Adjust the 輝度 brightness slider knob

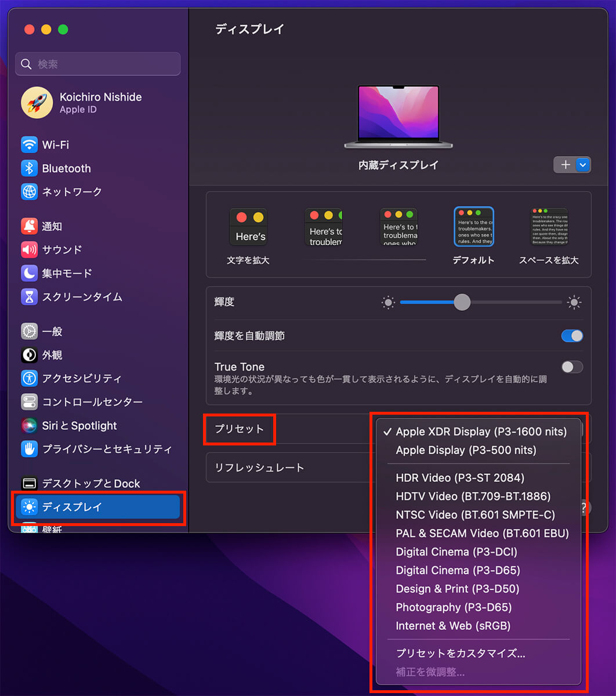462,302
